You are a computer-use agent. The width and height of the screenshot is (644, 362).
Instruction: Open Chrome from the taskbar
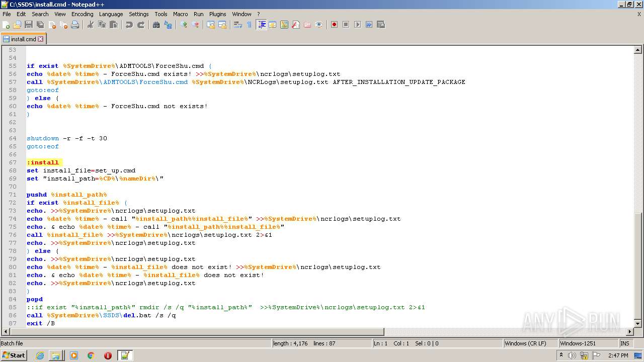coord(91,355)
